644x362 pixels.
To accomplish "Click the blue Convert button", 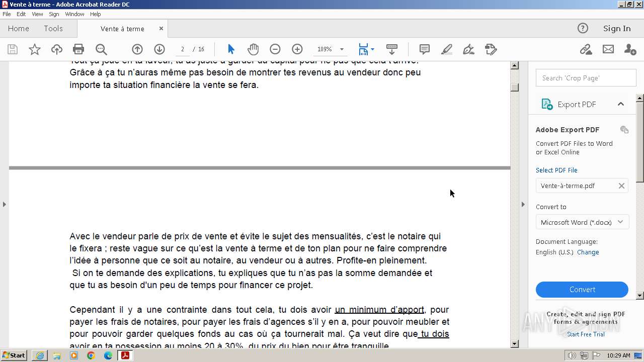I will coord(582,290).
